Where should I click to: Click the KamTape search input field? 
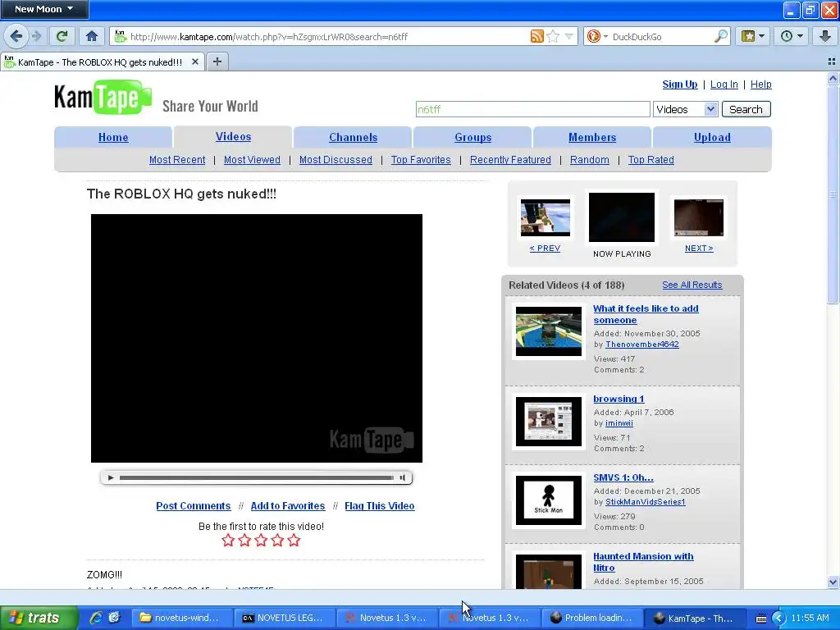pos(532,109)
